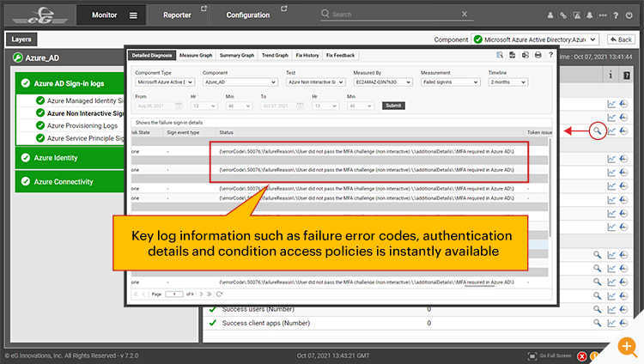The height and width of the screenshot is (364, 644).
Task: Click the info 'i' icon in measures header
Action: (x=611, y=75)
